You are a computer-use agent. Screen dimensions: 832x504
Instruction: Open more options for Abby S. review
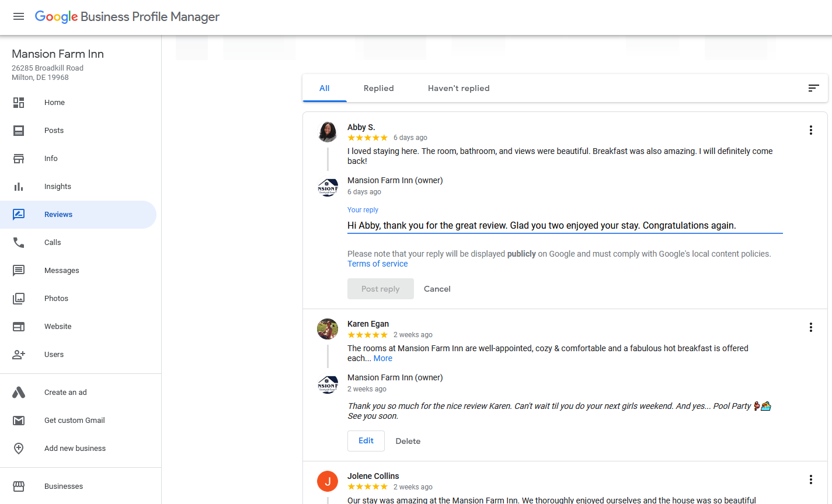(811, 130)
